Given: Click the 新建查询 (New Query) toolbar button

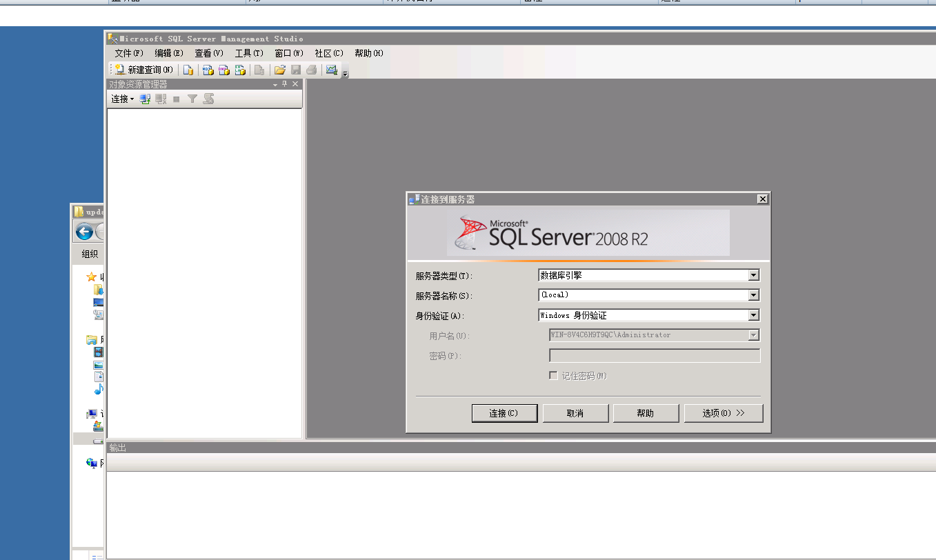Looking at the screenshot, I should 143,70.
